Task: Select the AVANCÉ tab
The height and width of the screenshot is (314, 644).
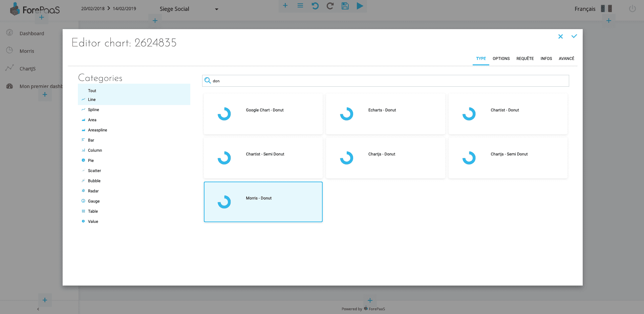Action: (x=566, y=59)
